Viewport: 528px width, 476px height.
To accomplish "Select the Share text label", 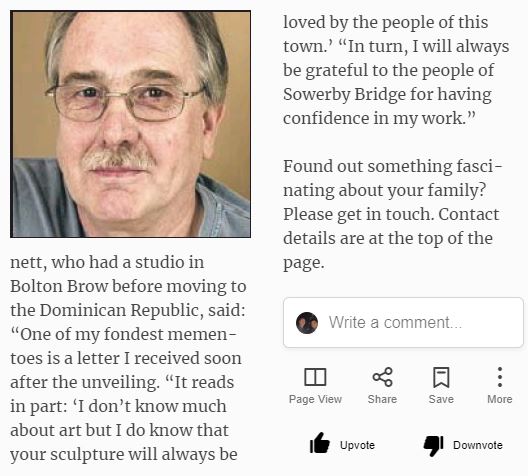I will tap(382, 399).
